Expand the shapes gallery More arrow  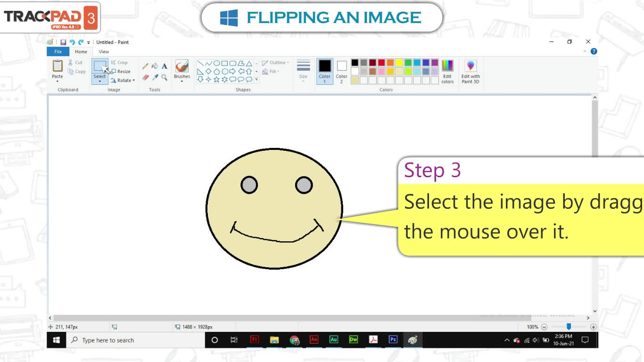[x=256, y=79]
